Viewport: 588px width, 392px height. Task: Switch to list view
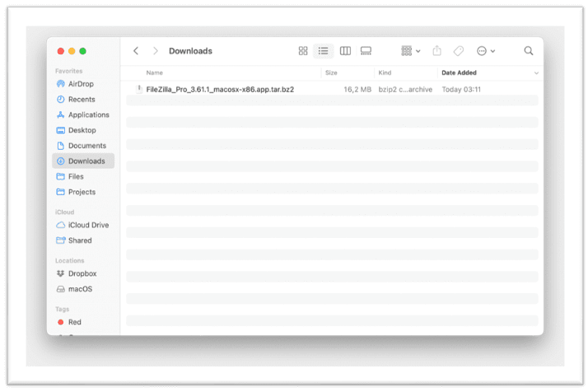click(324, 50)
